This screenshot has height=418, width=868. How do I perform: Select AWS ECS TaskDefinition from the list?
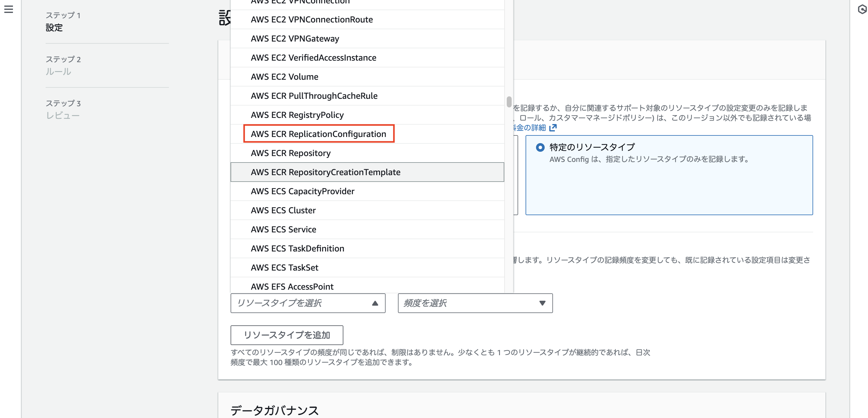coord(297,248)
